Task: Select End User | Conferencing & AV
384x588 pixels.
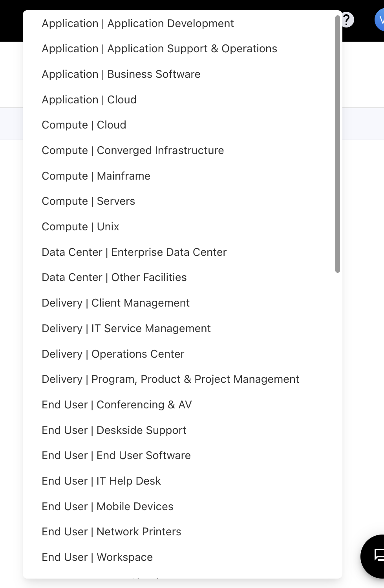Action: pos(117,405)
